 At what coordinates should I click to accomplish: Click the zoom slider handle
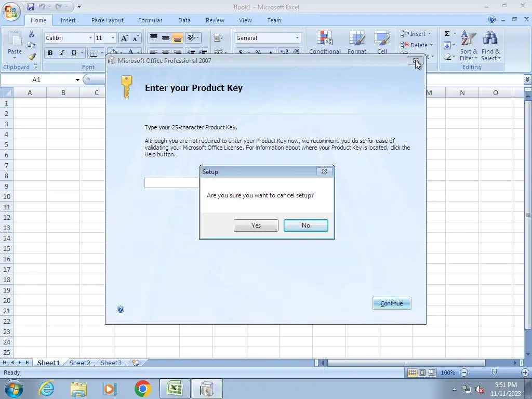tap(495, 373)
